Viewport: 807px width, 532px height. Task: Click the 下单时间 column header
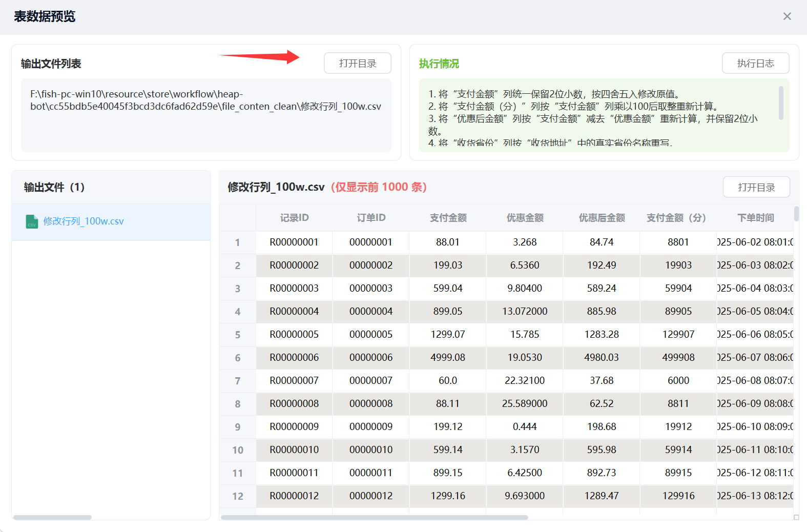coord(755,218)
